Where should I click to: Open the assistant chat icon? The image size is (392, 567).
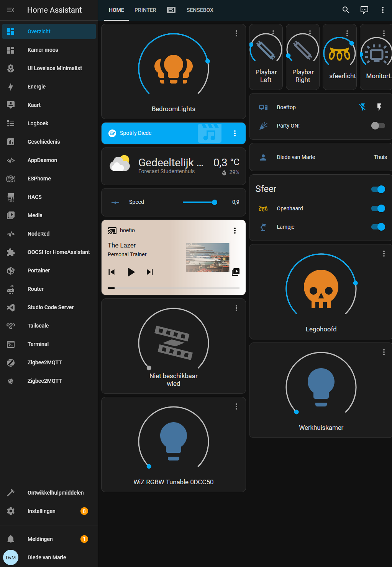click(364, 10)
